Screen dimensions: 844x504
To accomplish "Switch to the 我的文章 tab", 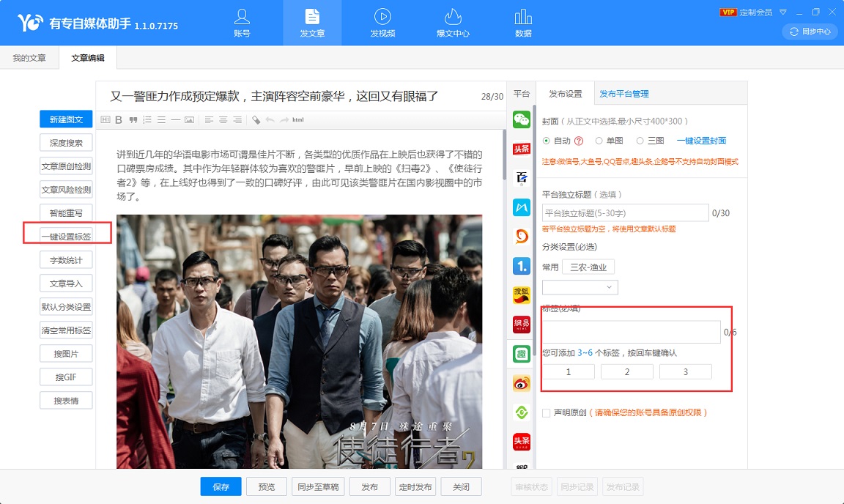I will [x=29, y=58].
